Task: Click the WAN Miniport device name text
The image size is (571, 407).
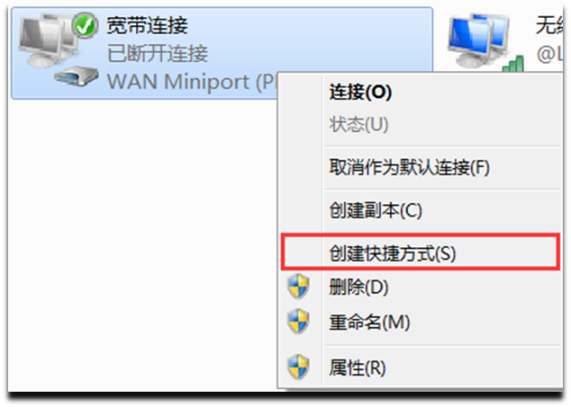Action: click(x=192, y=82)
